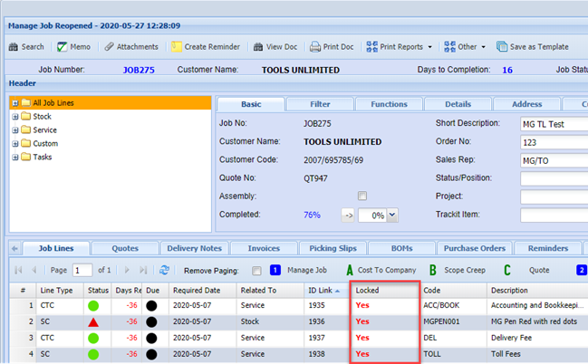The height and width of the screenshot is (364, 588).
Task: Click the Order No input field
Action: pyautogui.click(x=554, y=142)
